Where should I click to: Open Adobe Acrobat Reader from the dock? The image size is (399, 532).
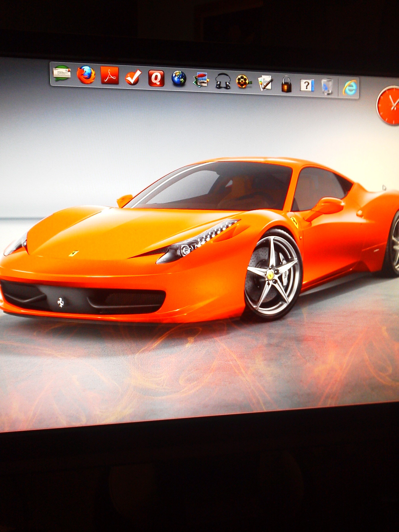(x=110, y=76)
